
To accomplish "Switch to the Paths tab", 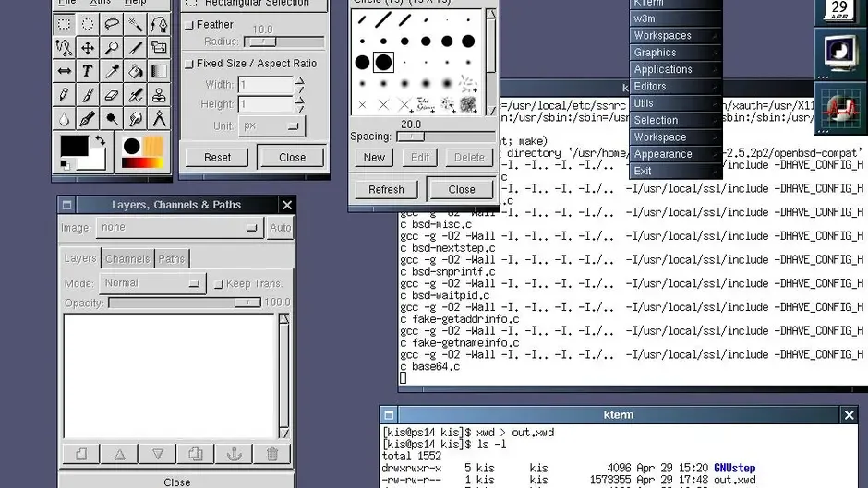I will coord(172,259).
